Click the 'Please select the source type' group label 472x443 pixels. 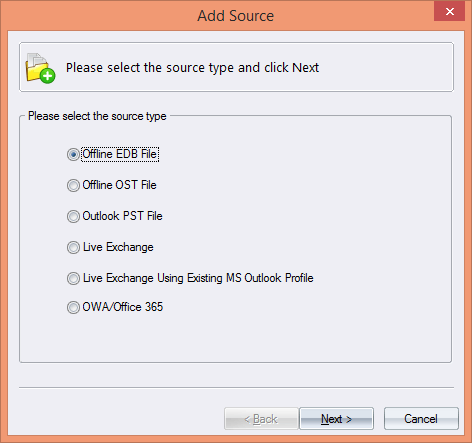tap(97, 116)
